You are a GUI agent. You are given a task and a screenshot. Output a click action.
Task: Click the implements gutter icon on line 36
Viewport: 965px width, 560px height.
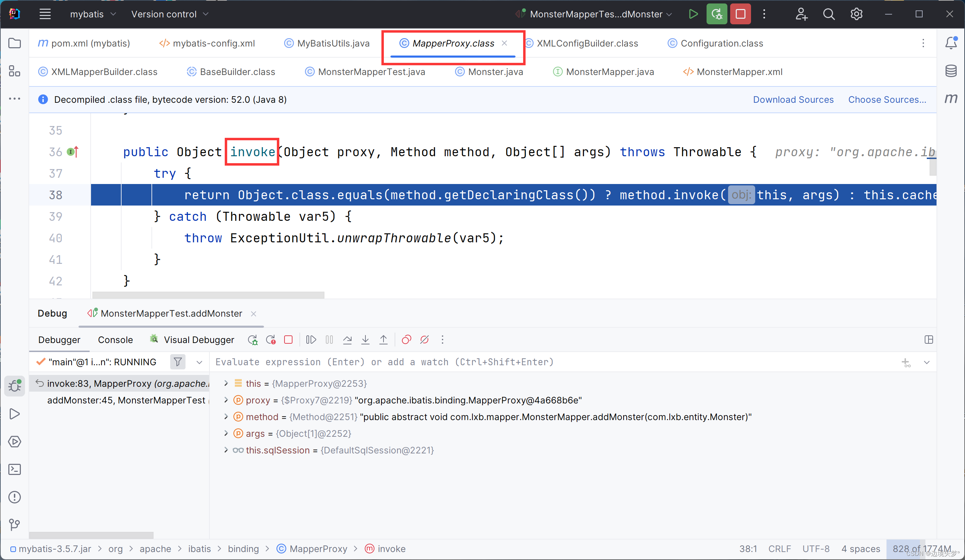pos(73,152)
